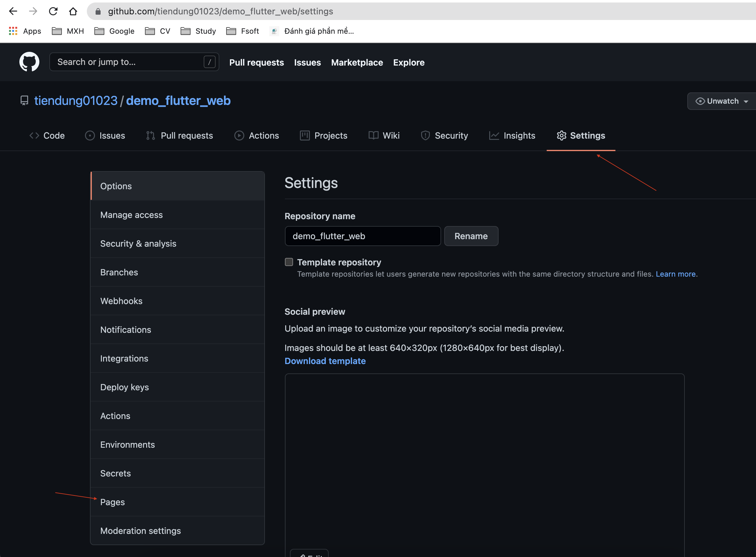The height and width of the screenshot is (557, 756).
Task: Open Insights via graph icon
Action: (494, 135)
